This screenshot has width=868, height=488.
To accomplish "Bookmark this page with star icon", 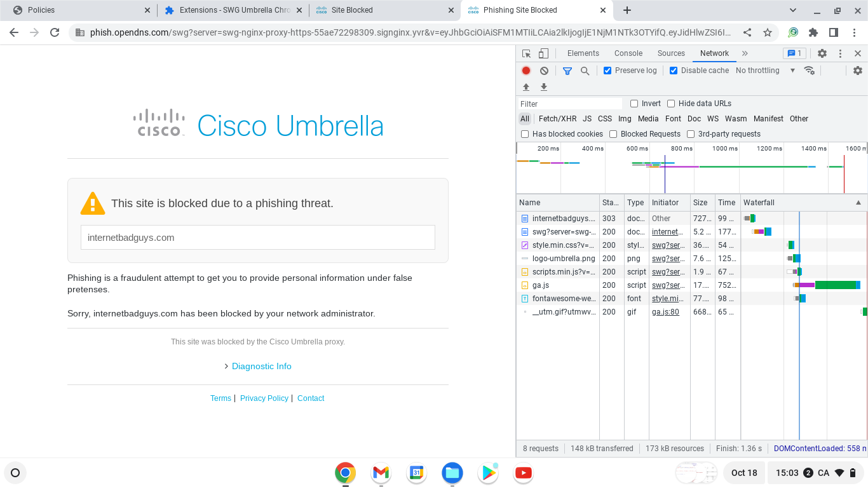I will (x=768, y=32).
